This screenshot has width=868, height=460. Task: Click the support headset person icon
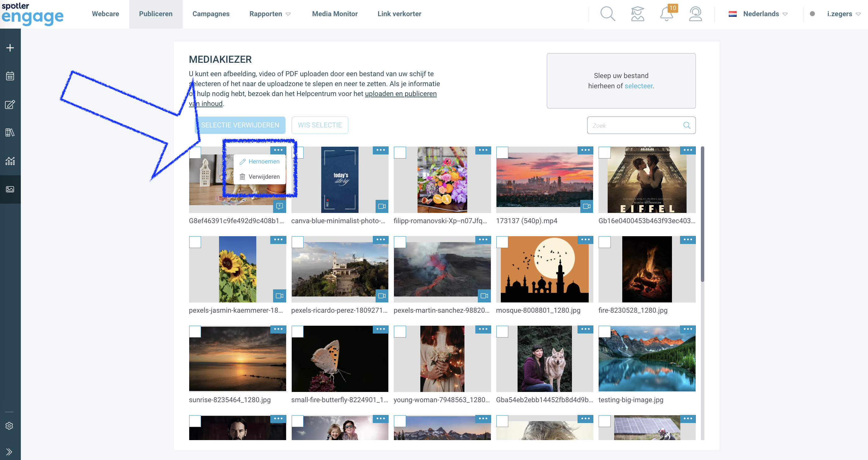[x=696, y=14]
